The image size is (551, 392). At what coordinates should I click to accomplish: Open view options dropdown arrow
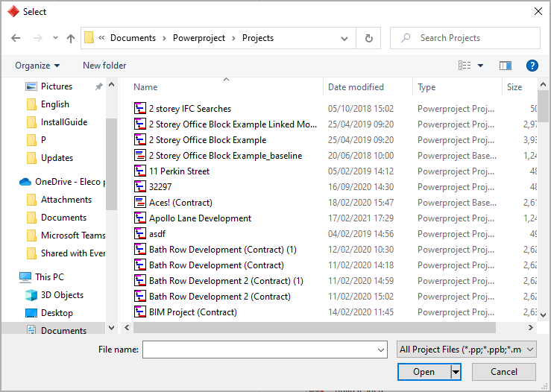[x=480, y=66]
